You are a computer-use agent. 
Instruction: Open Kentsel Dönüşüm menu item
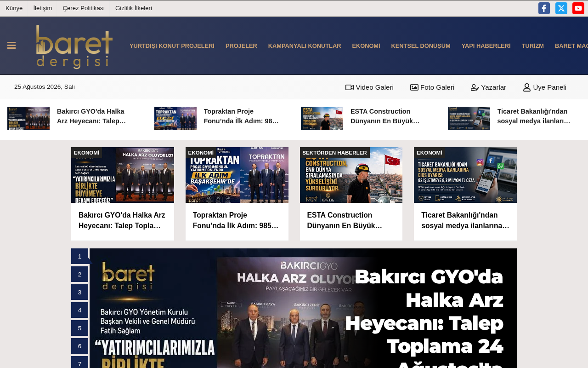click(x=421, y=46)
